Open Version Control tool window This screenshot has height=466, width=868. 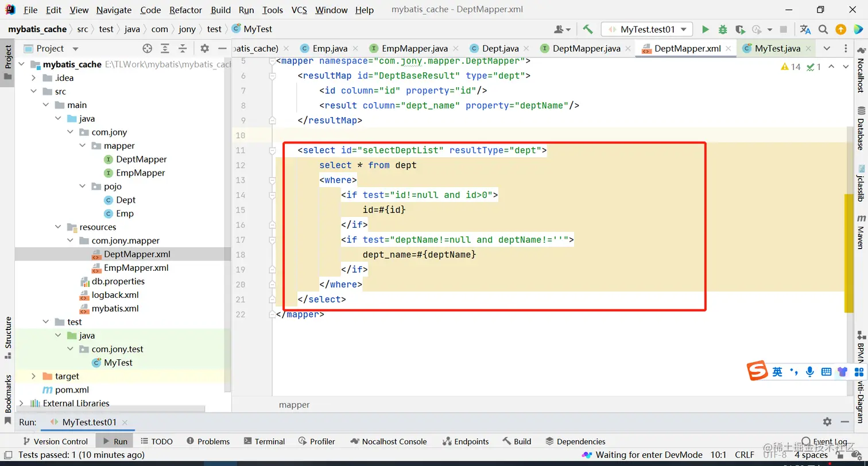click(55, 441)
